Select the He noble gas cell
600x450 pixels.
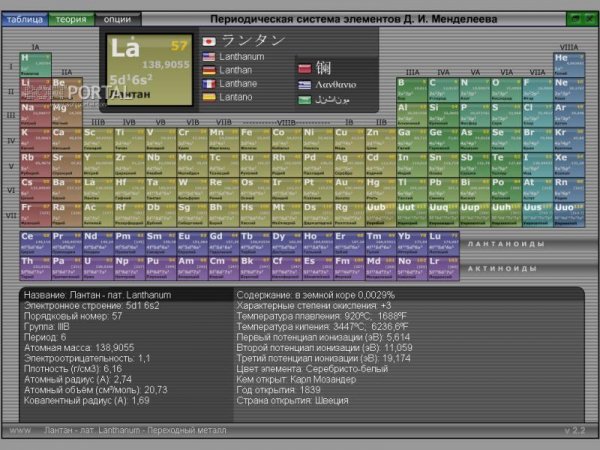569,65
